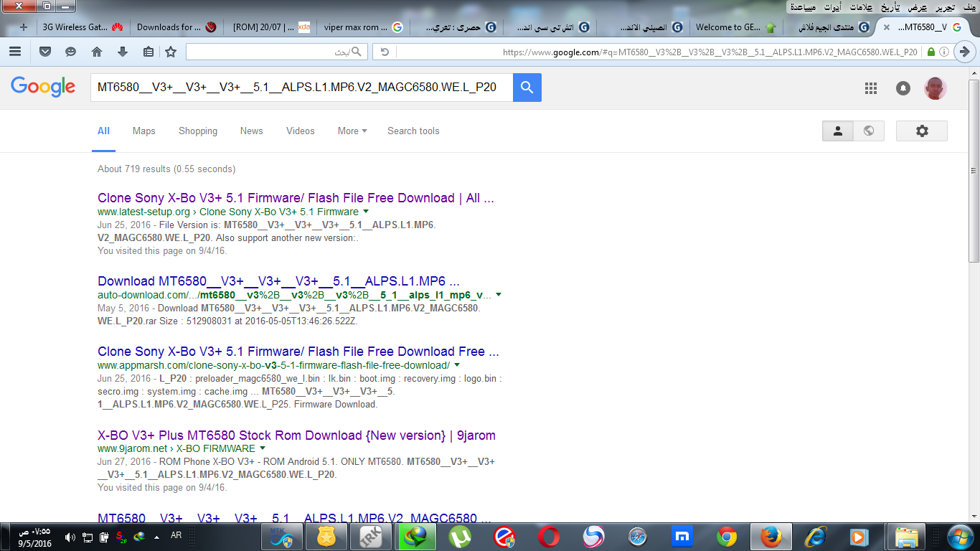Launch Opera from the taskbar
This screenshot has width=980, height=551.
(x=549, y=537)
